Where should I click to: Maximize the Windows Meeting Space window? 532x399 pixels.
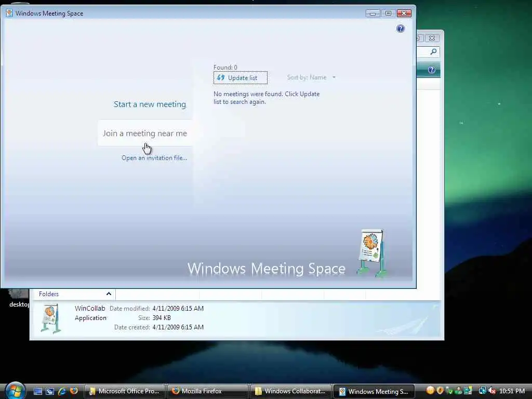(x=388, y=14)
